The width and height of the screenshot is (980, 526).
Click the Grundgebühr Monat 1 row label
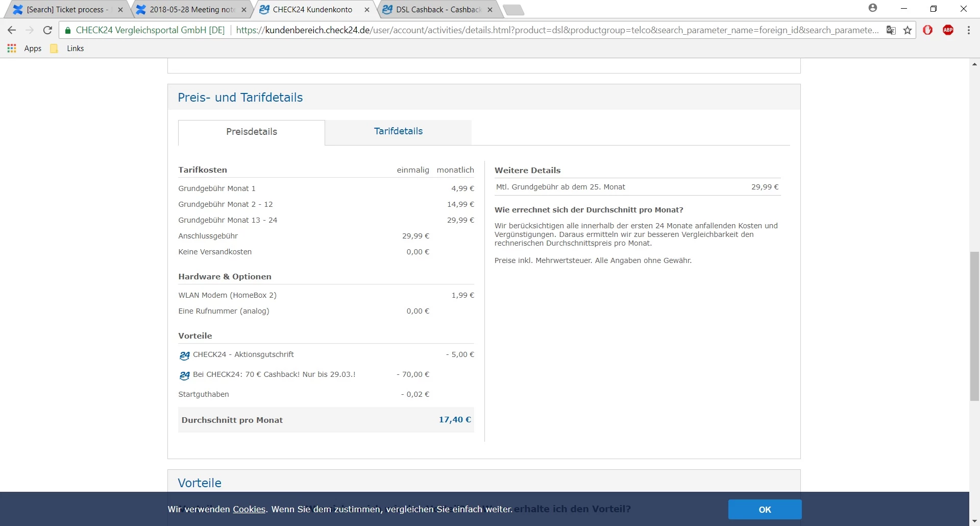(217, 188)
